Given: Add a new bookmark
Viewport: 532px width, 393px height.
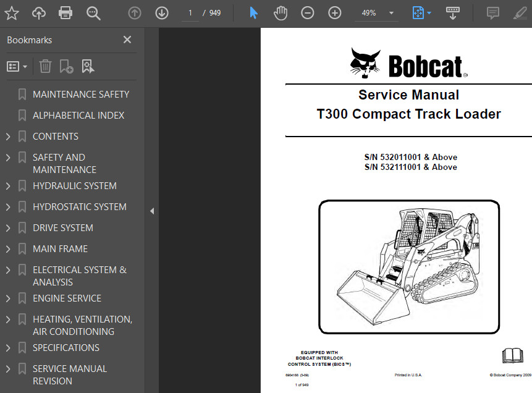Looking at the screenshot, I should pos(66,66).
